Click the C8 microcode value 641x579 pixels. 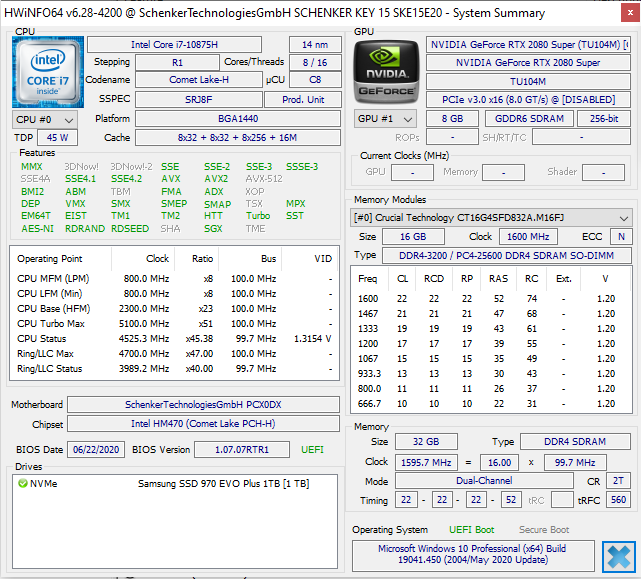tap(315, 80)
